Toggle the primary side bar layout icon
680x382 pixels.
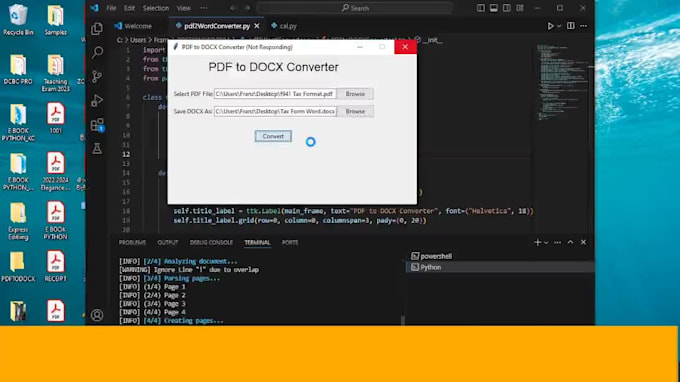click(481, 8)
